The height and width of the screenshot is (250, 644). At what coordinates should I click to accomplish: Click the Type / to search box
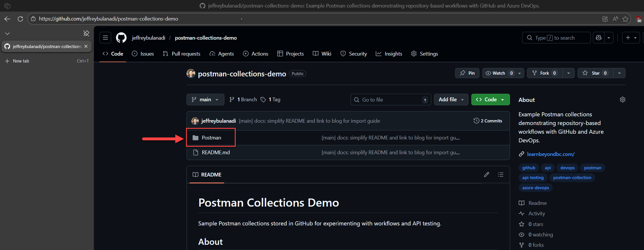(556, 38)
